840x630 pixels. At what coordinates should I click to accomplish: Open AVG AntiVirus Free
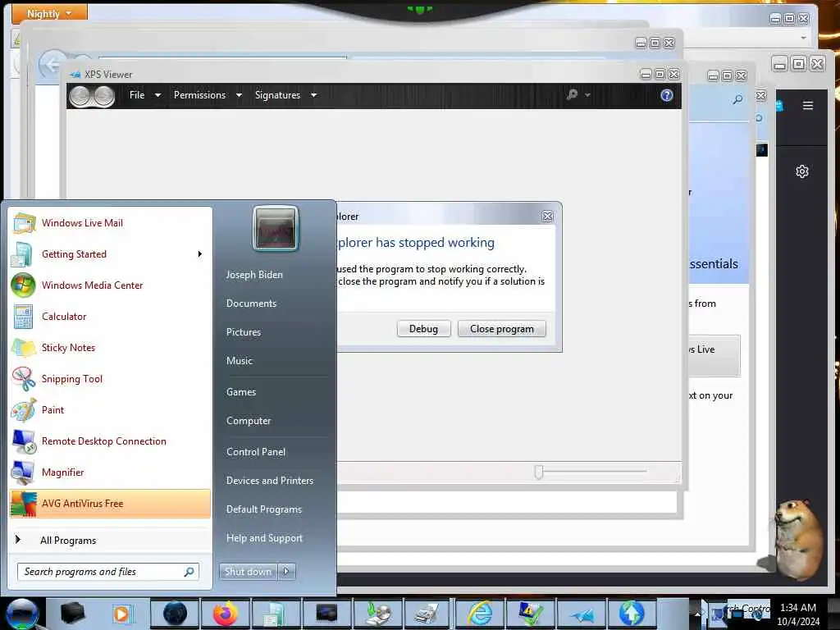point(110,503)
